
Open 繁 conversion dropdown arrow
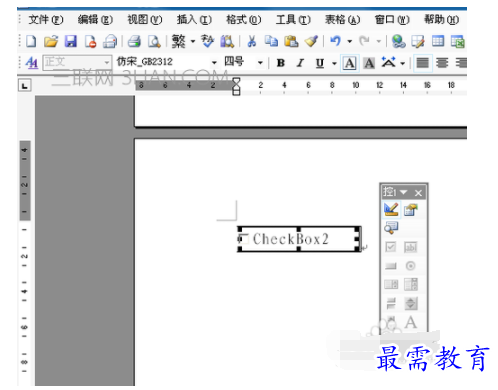193,41
